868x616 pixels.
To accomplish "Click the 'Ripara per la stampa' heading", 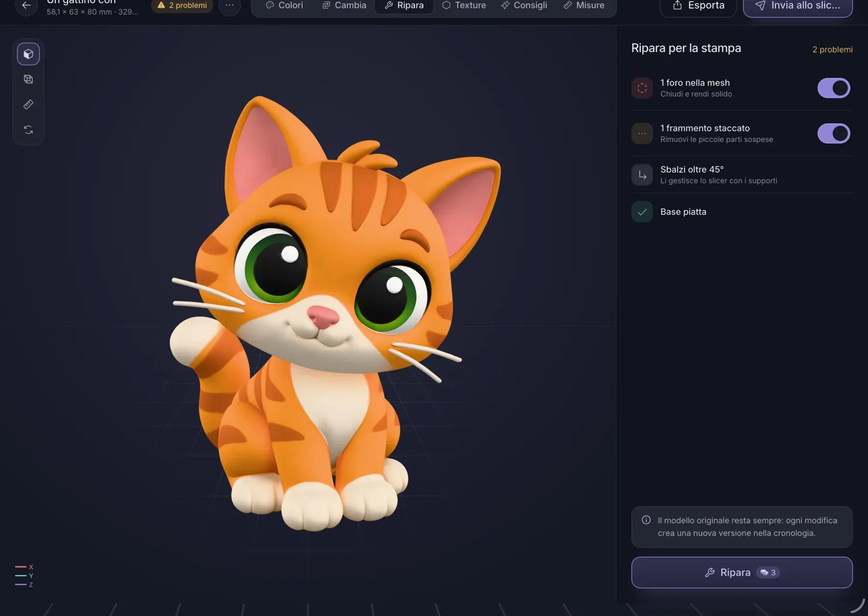I will (686, 48).
